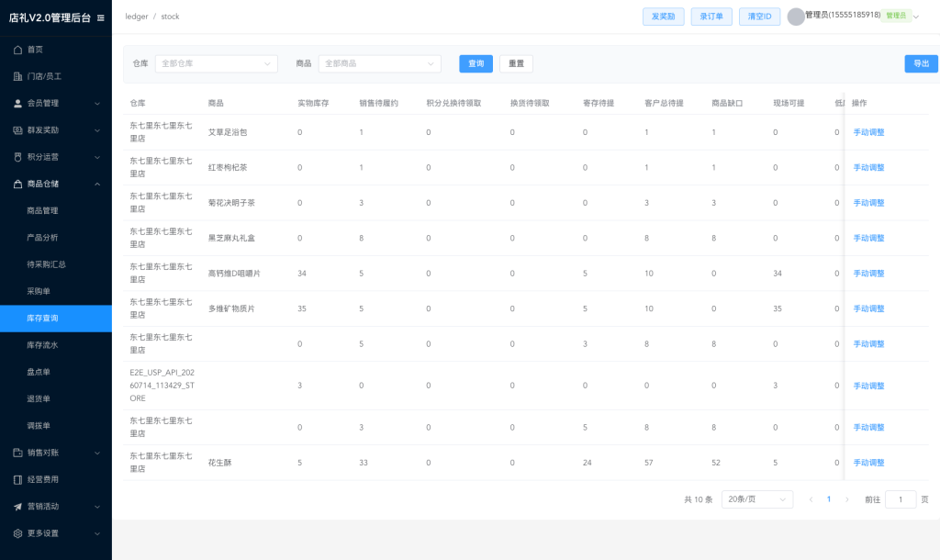Click the member person icon for 会员管理
Viewport: 940px width, 560px height.
18,103
